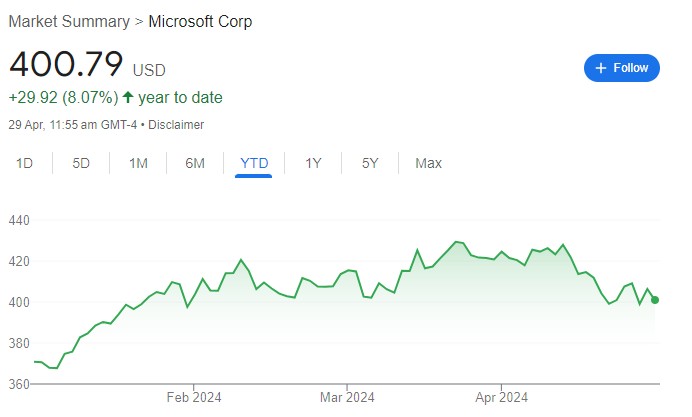Open the Disclaimer link
The image size is (692, 417).
click(176, 125)
